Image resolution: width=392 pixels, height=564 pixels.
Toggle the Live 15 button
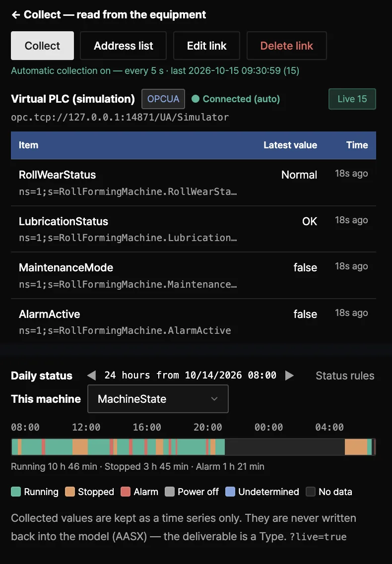[x=352, y=99]
